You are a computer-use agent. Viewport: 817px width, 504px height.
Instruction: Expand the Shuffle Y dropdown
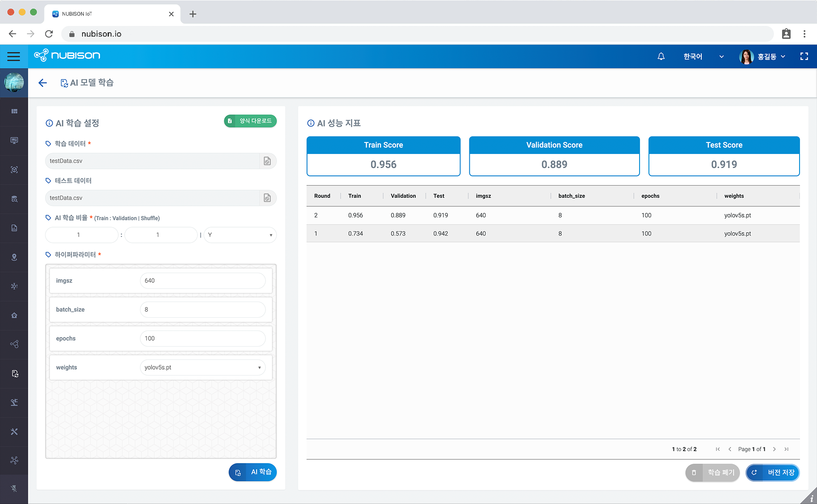point(240,235)
